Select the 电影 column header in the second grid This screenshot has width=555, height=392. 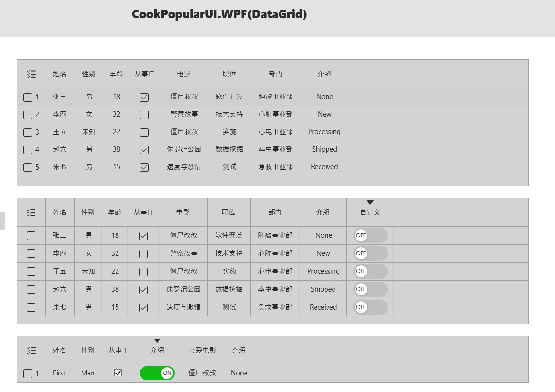183,212
